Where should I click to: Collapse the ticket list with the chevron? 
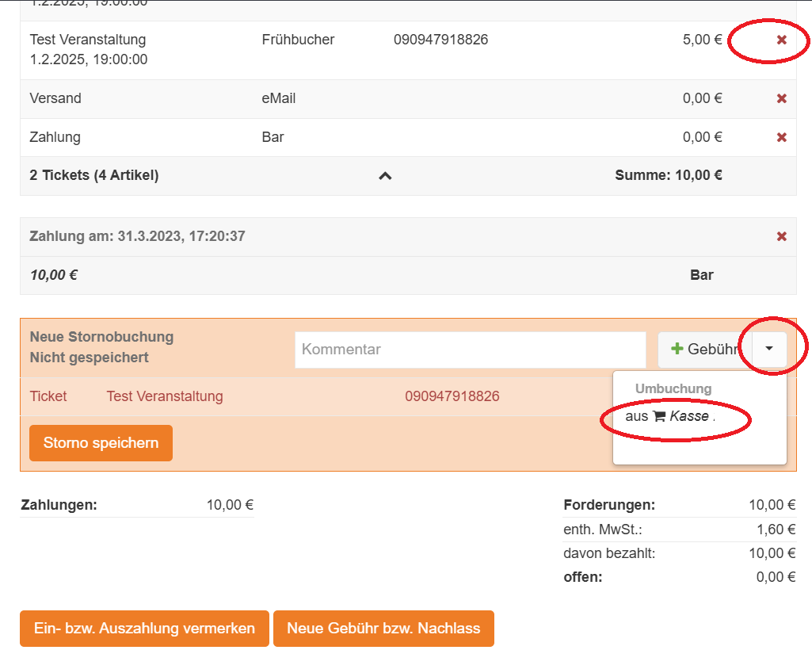pos(385,176)
